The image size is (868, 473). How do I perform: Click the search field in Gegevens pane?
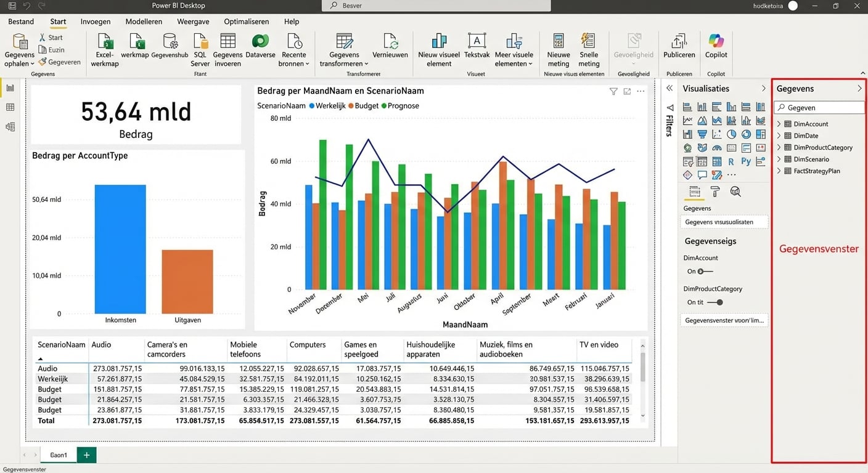[x=820, y=108]
